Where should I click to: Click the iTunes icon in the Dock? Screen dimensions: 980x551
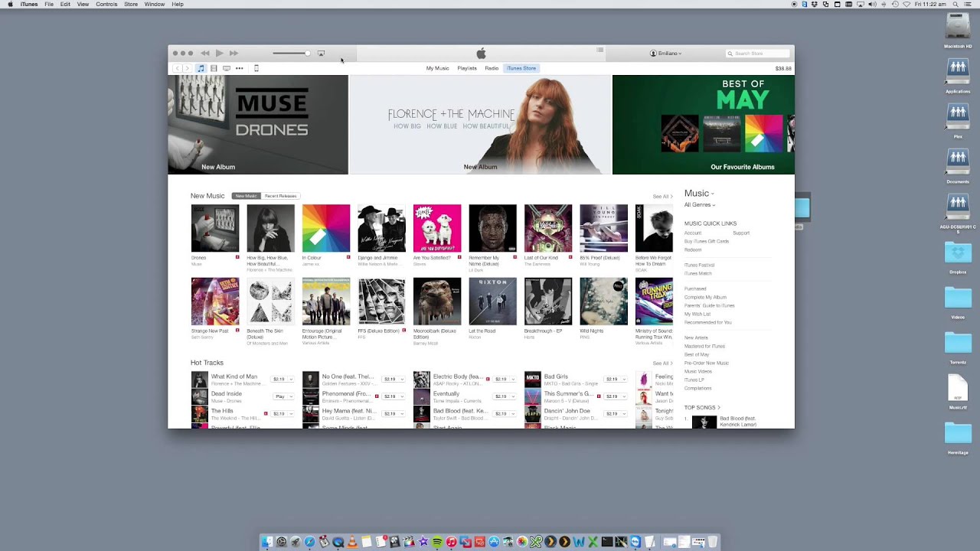[451, 542]
